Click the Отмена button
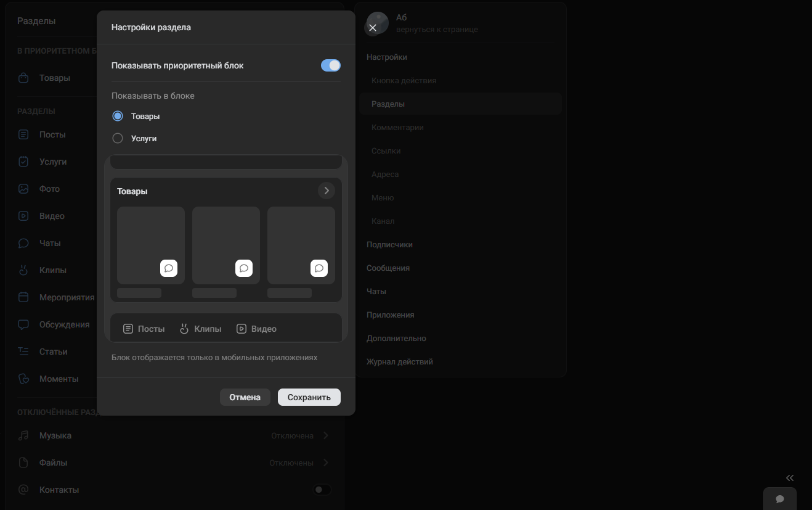Screen dimensions: 812x510 [245, 397]
